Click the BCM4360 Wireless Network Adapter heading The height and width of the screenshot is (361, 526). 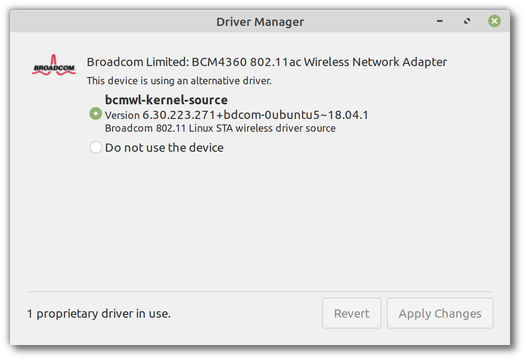coord(267,62)
